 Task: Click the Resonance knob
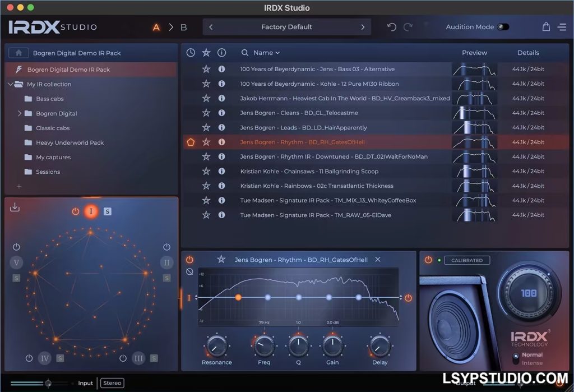click(x=216, y=346)
